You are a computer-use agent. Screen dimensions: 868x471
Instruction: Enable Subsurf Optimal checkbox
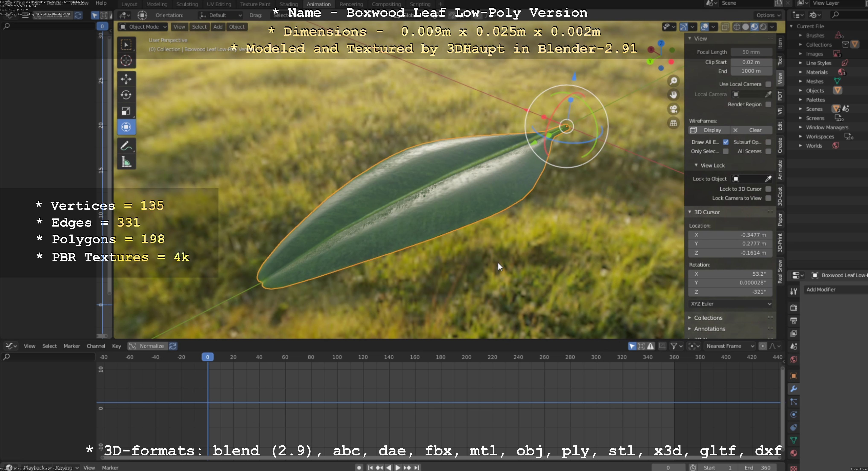click(x=768, y=142)
